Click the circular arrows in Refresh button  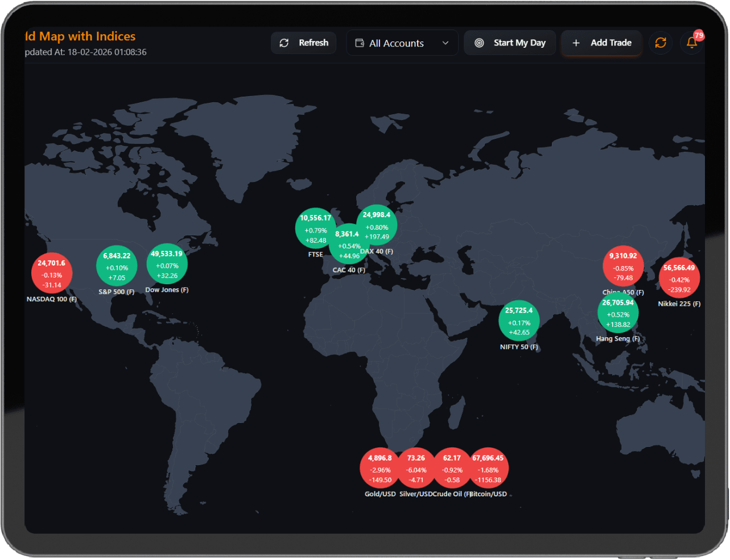(284, 43)
